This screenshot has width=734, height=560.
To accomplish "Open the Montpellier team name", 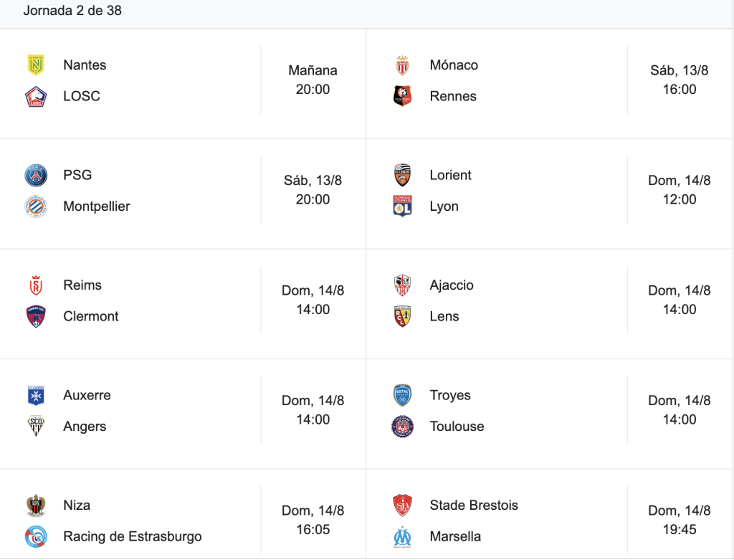I will pos(97,207).
